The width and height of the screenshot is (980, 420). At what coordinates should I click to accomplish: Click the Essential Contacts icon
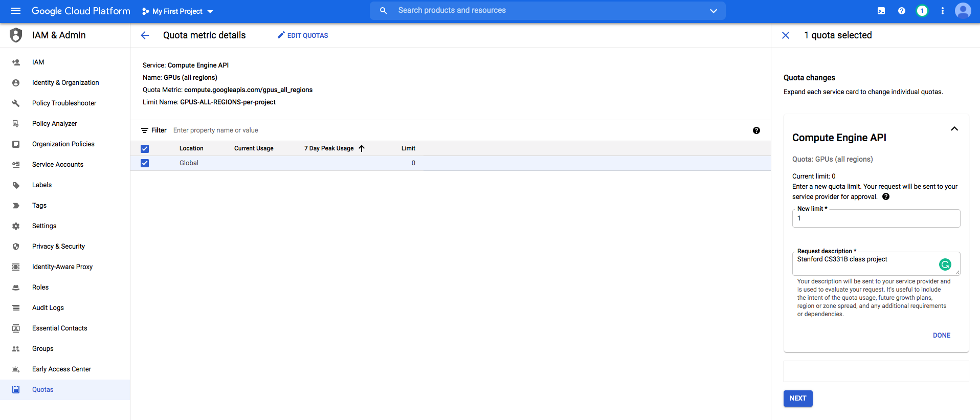click(16, 328)
